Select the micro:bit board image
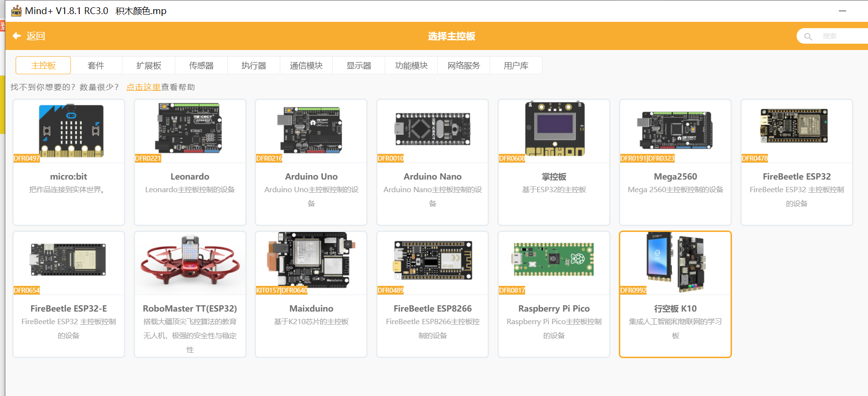This screenshot has width=868, height=396. click(71, 130)
